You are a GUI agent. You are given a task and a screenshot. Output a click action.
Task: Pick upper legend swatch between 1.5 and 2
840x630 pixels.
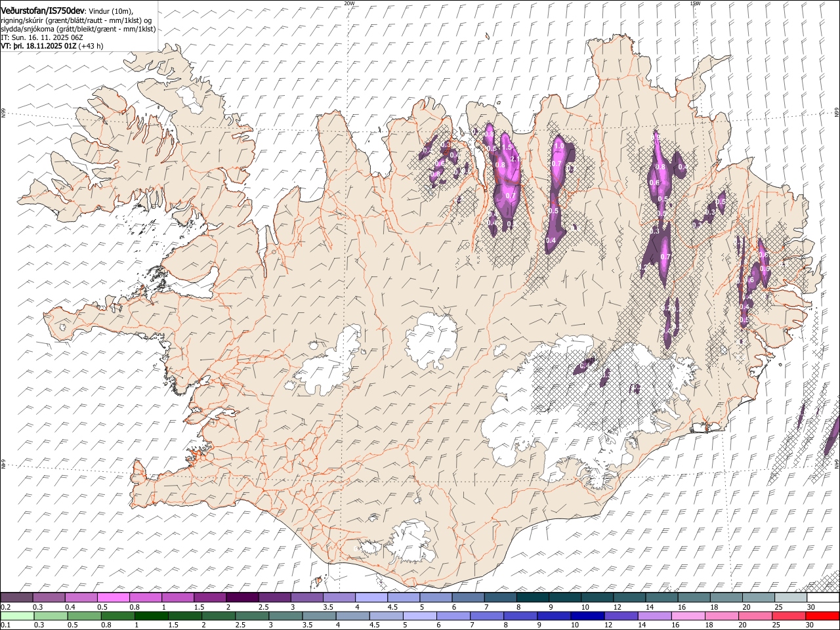pos(210,598)
